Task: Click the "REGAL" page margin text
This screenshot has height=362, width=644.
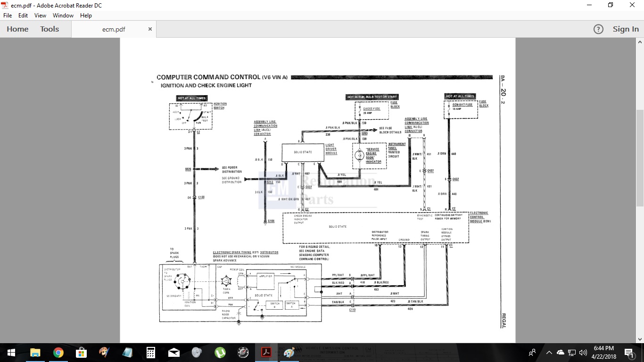Action: [x=503, y=321]
